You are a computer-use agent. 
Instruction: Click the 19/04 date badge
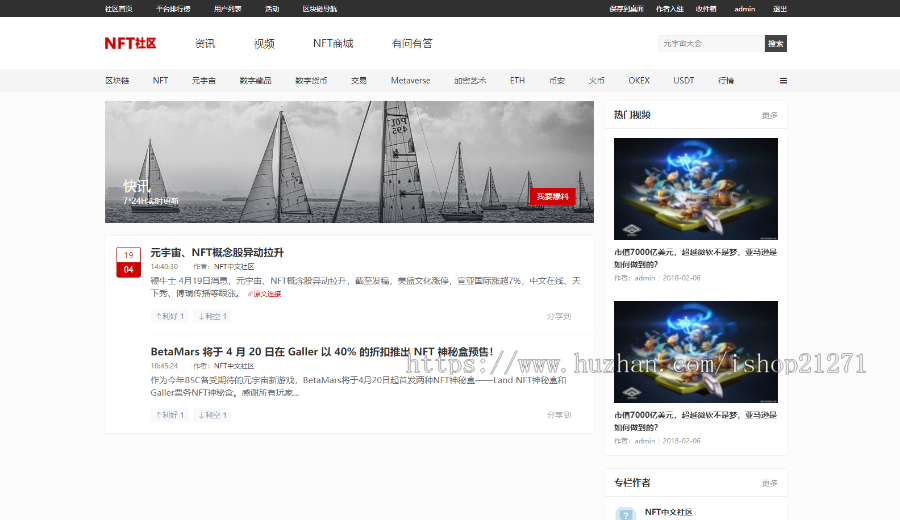[x=129, y=262]
